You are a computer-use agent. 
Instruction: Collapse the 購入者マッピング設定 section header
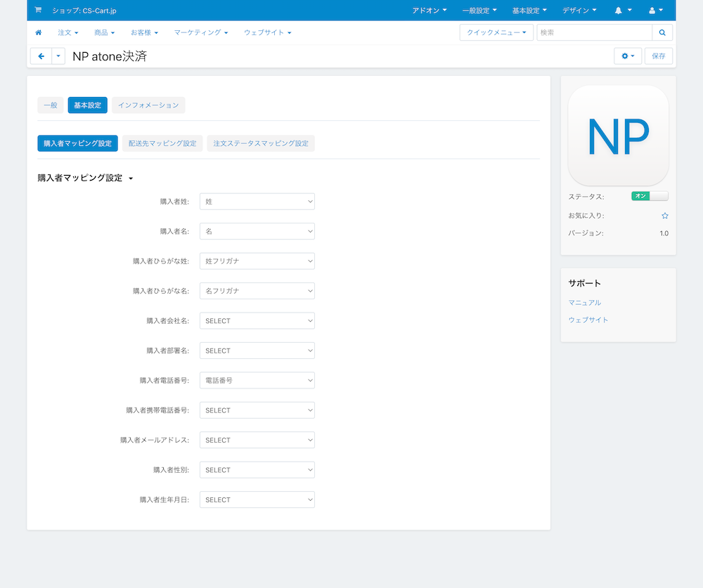coord(85,178)
